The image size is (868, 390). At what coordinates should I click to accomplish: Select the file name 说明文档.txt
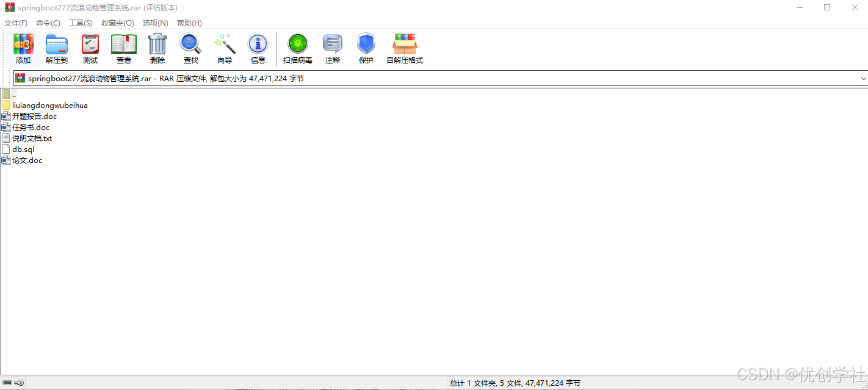click(32, 138)
